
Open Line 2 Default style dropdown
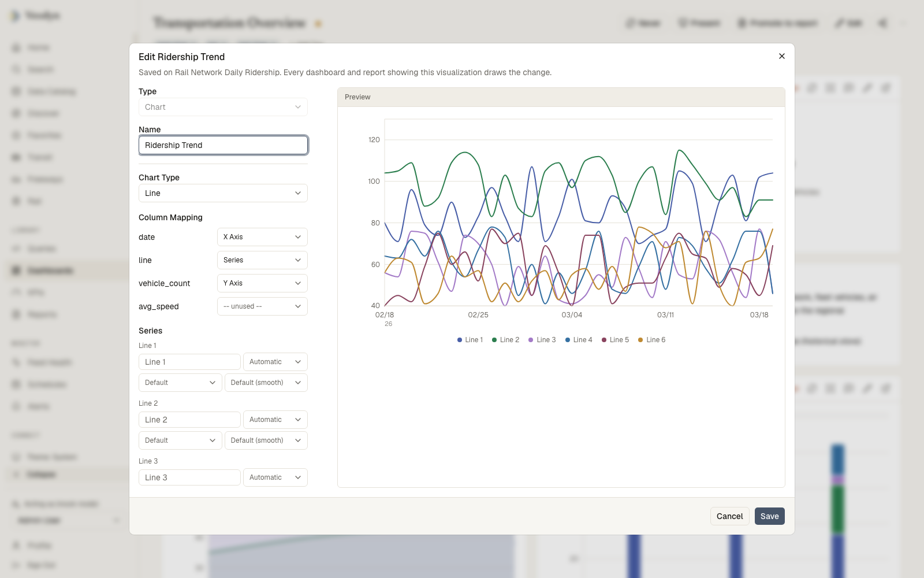(180, 440)
